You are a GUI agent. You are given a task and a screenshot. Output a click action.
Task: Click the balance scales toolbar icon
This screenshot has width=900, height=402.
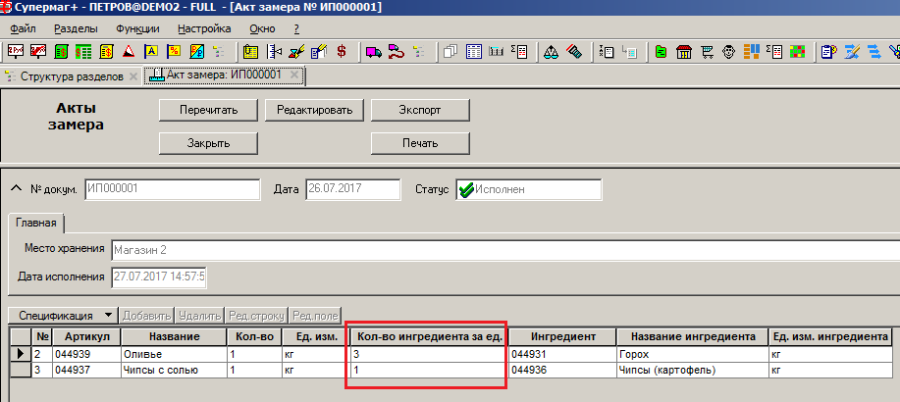click(x=551, y=52)
